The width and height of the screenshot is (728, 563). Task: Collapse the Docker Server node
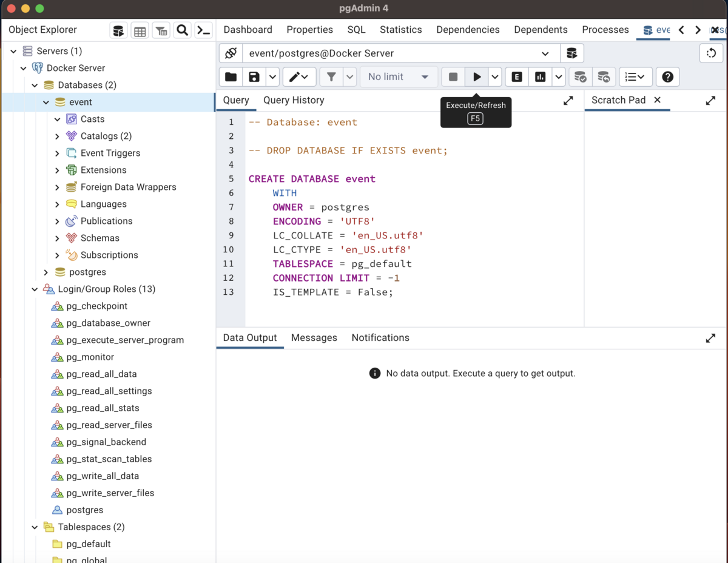pyautogui.click(x=24, y=69)
